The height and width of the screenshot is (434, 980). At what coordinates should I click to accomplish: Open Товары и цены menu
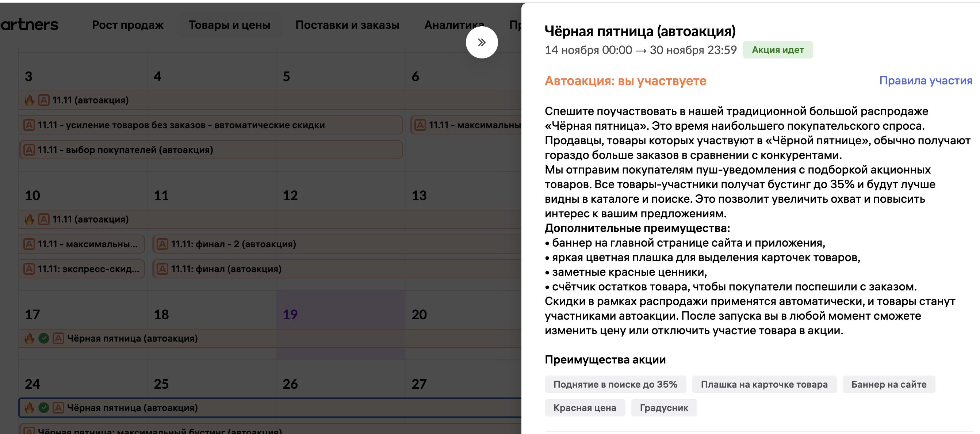pos(229,25)
